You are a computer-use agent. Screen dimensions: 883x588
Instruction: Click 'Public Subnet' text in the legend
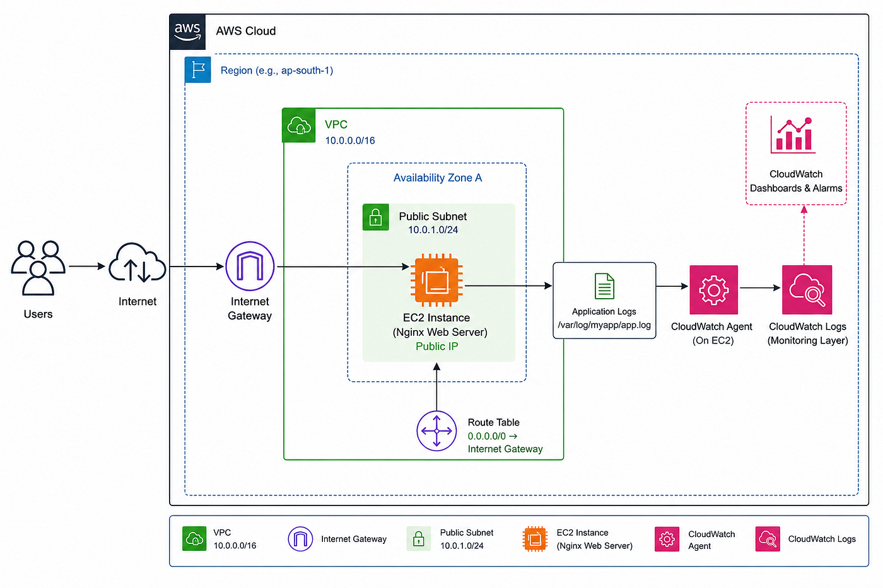[467, 533]
